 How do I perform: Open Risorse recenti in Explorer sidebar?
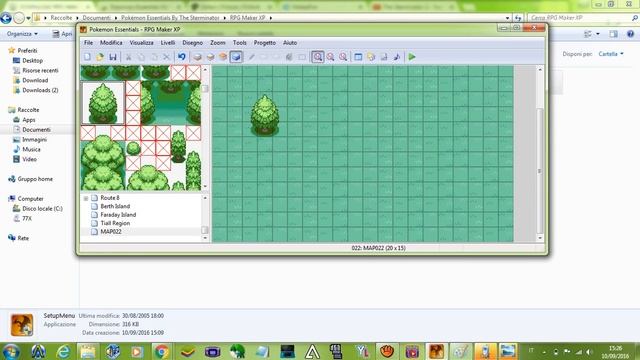click(x=40, y=71)
